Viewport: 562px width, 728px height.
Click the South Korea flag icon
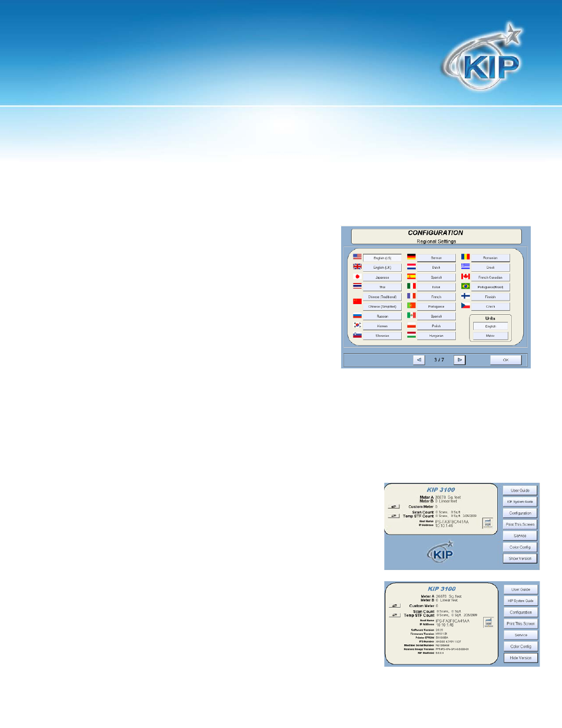click(x=357, y=325)
